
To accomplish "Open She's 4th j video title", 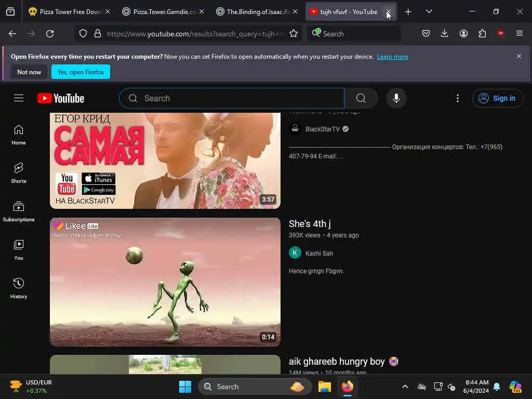I will 310,224.
